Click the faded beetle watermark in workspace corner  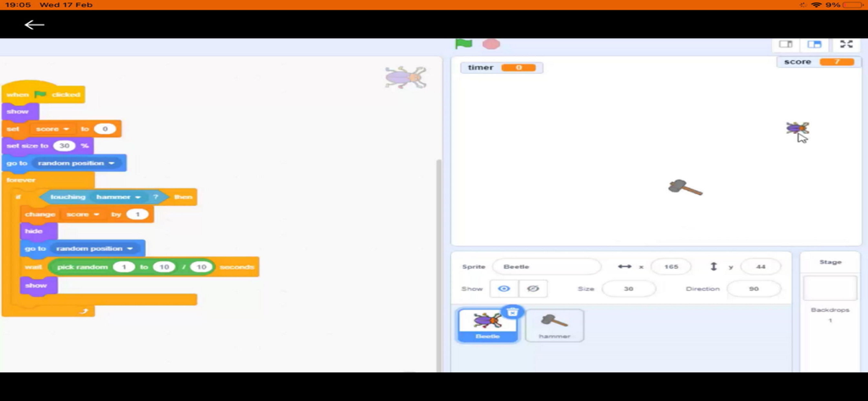tap(406, 77)
